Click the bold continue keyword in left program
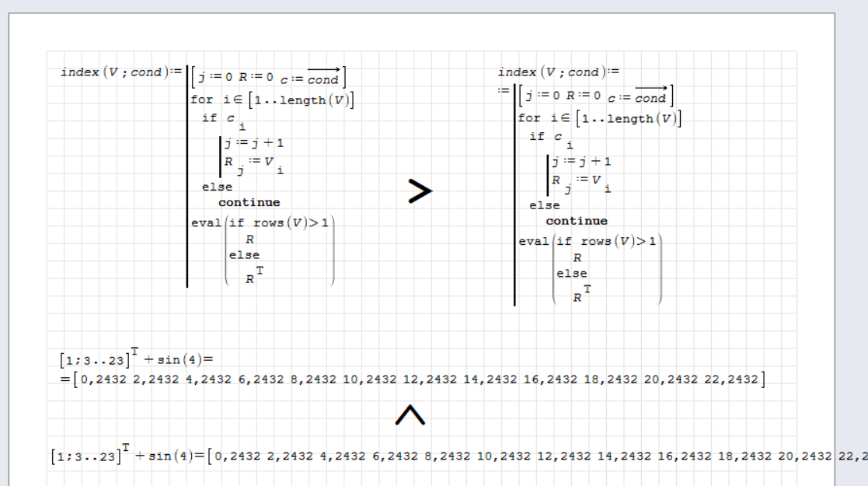The height and width of the screenshot is (486, 868). click(249, 202)
